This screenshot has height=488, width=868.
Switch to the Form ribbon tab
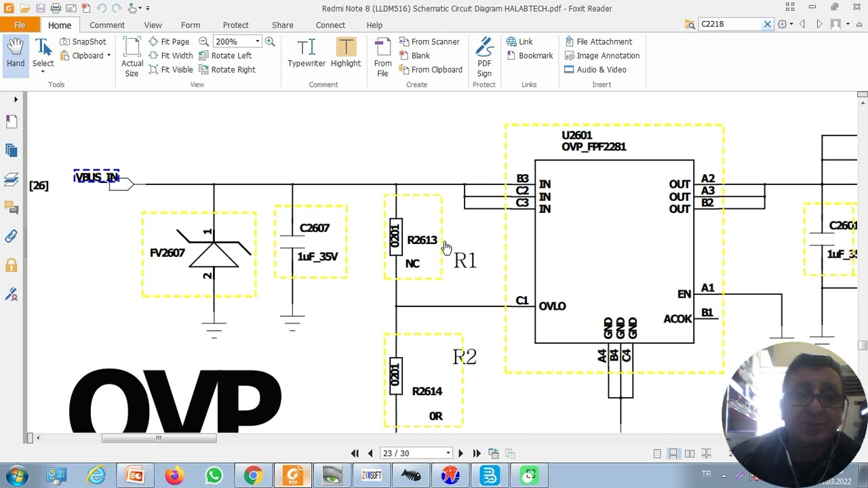click(x=191, y=25)
